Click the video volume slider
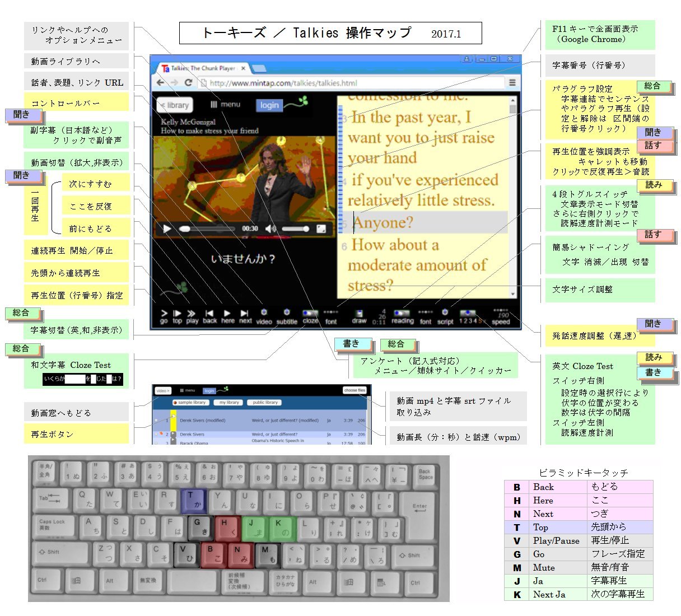The height and width of the screenshot is (616, 681). [x=295, y=228]
